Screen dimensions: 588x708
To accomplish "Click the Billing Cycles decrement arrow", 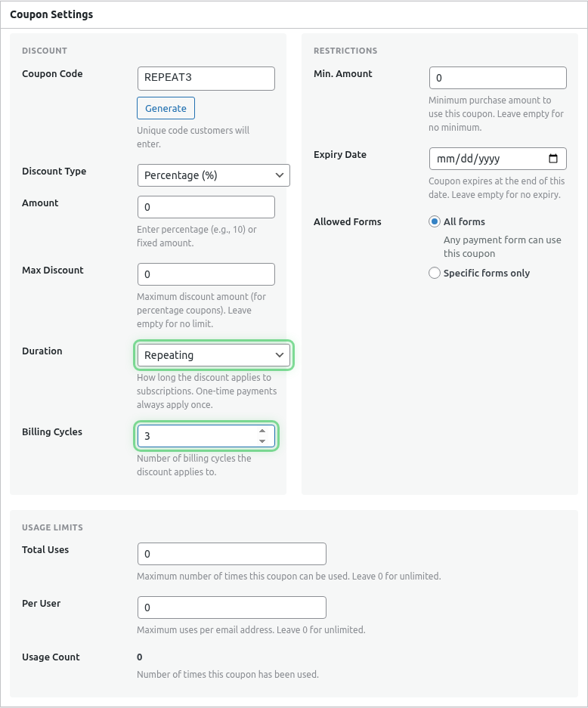I will pyautogui.click(x=262, y=440).
